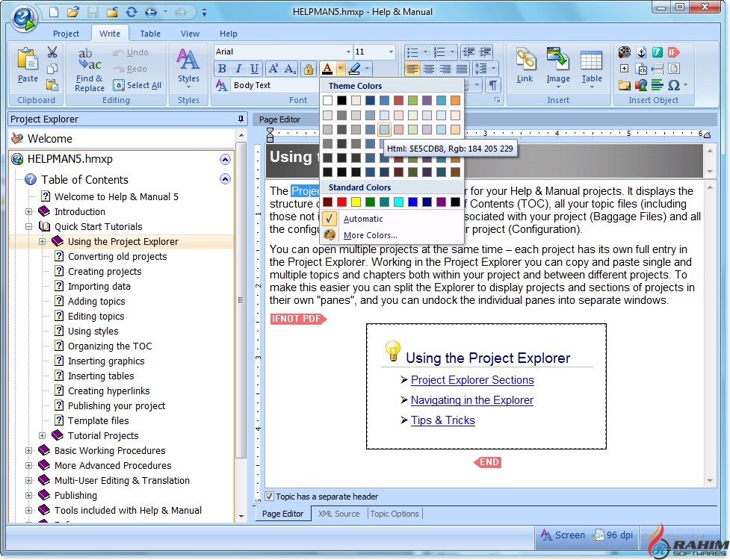The height and width of the screenshot is (560, 730).
Task: Expand the Introduction chapter
Action: (29, 211)
